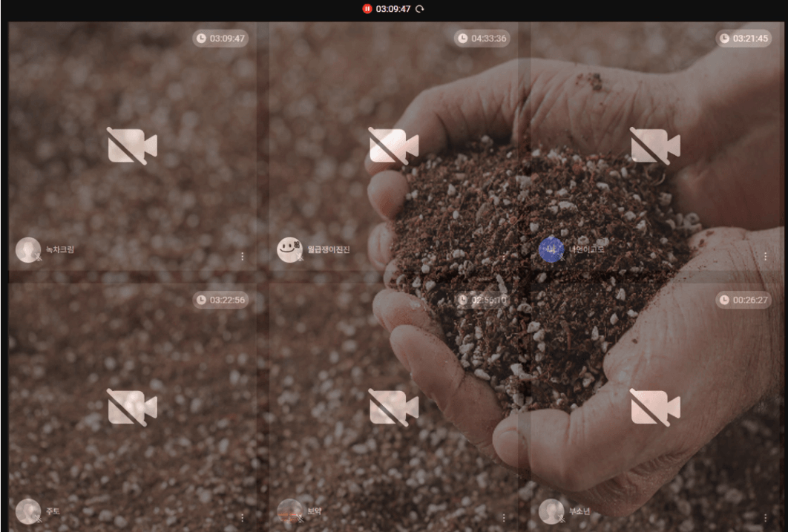Click 부소년's profile avatar
Screen dimensions: 788x532
tap(551, 511)
